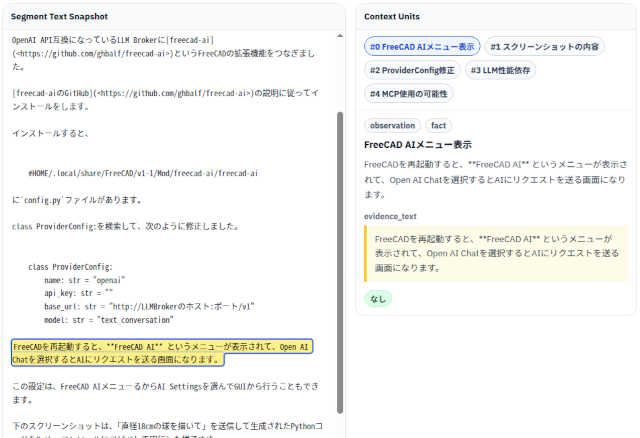Click the green なし badge
Viewport: 640px width, 438px height.
pos(378,299)
